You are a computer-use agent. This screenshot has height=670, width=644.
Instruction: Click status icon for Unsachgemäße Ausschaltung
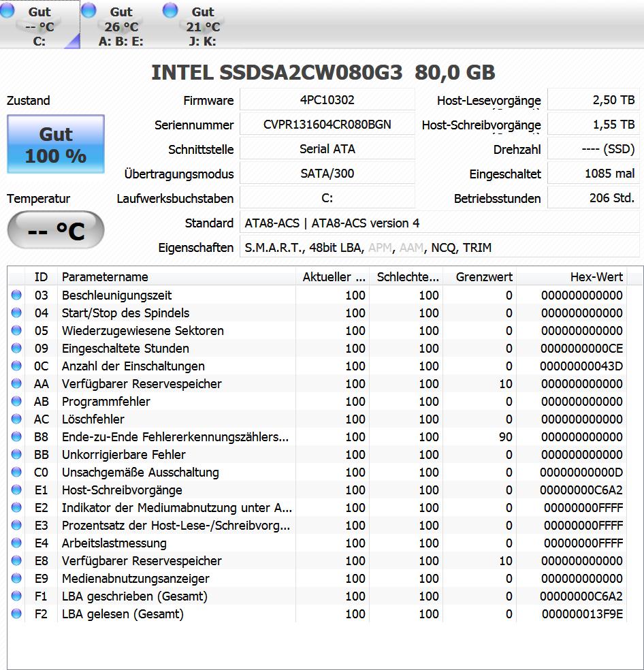pyautogui.click(x=16, y=472)
